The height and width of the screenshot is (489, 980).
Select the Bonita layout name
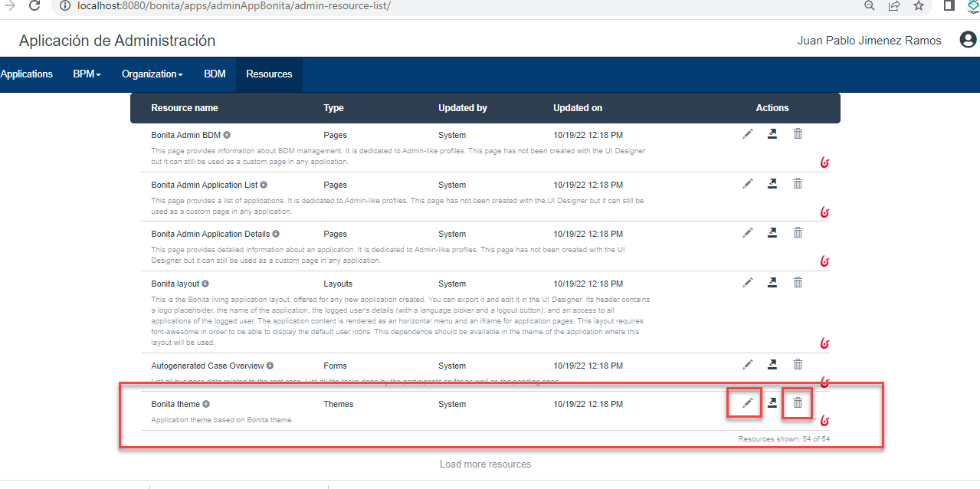click(x=175, y=284)
